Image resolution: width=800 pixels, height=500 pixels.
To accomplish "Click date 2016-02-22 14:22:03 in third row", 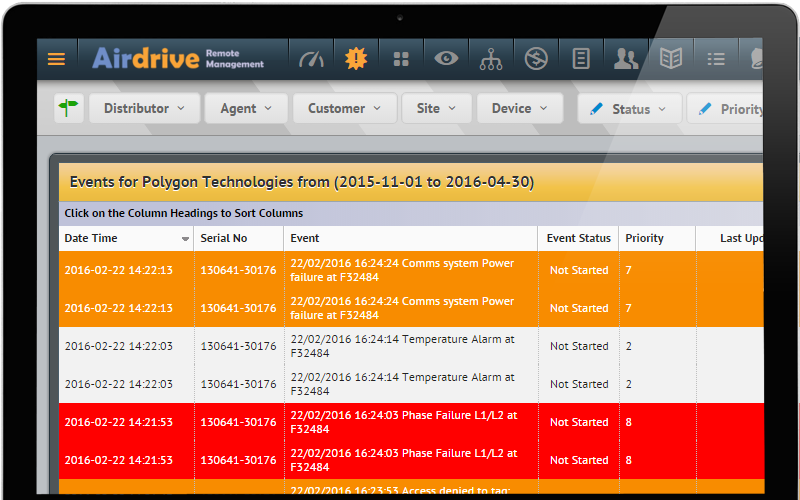I will pos(118,346).
